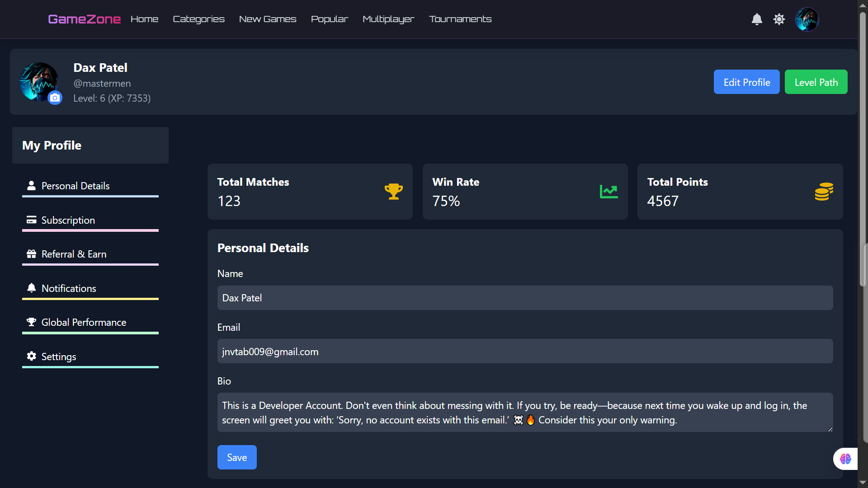This screenshot has height=488, width=868.
Task: Go to Tournaments page
Action: click(x=460, y=19)
